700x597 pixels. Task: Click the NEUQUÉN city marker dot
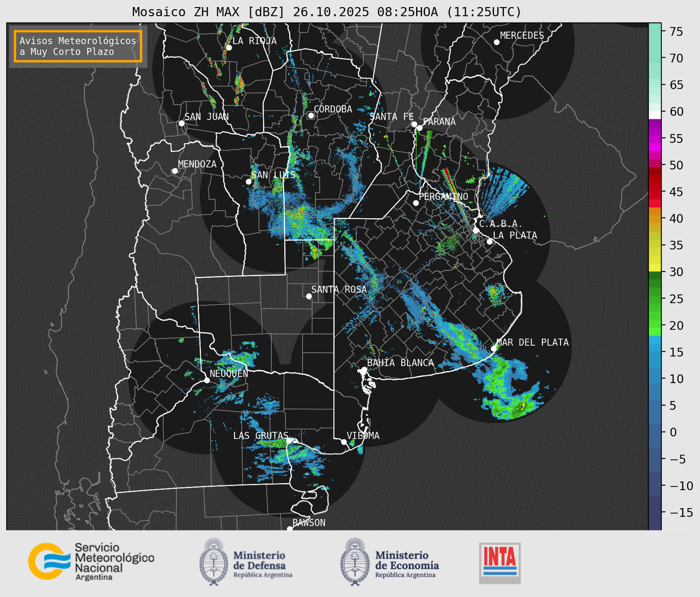207,380
